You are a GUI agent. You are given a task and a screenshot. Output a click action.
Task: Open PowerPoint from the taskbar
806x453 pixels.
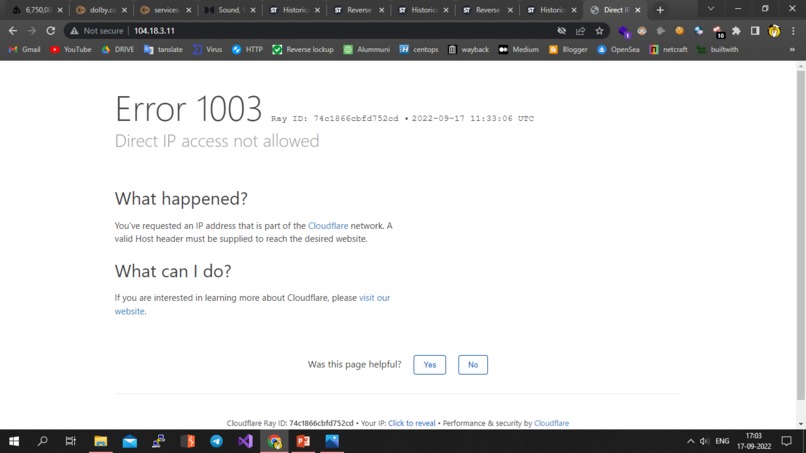coord(303,441)
